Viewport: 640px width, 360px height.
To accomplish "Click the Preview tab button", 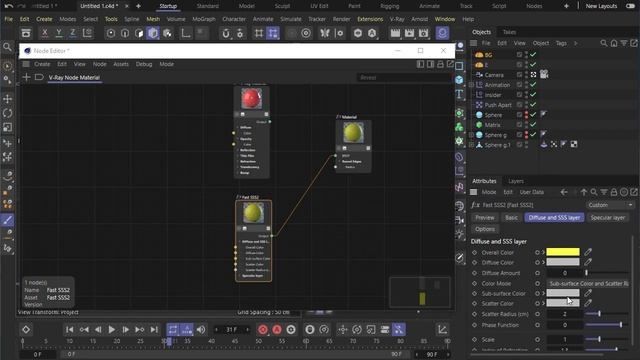I will coord(484,218).
